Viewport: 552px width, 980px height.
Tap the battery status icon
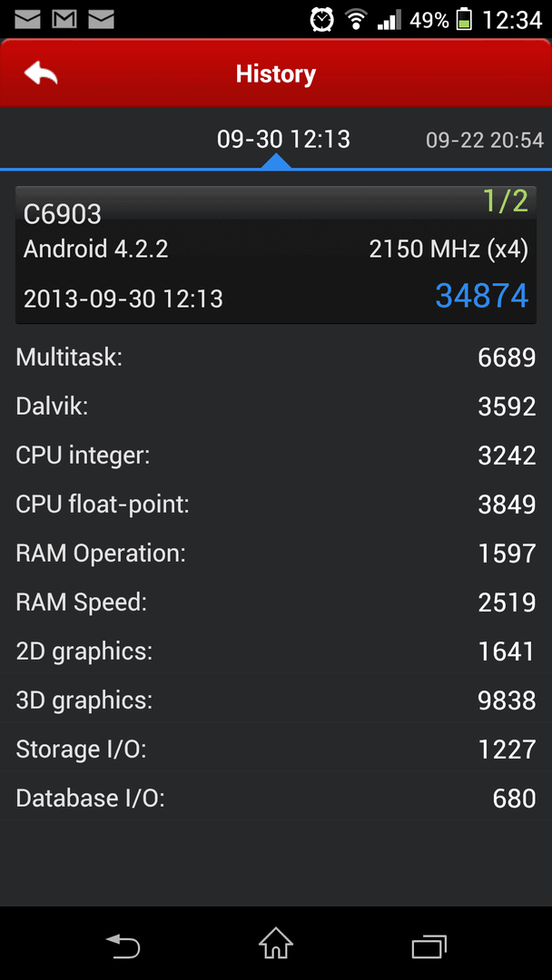(464, 19)
